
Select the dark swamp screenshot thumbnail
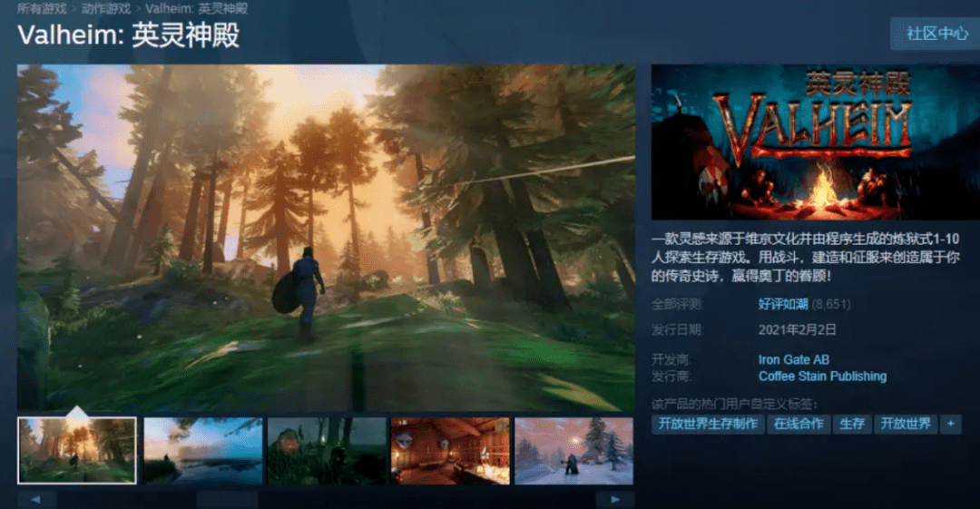(x=327, y=450)
